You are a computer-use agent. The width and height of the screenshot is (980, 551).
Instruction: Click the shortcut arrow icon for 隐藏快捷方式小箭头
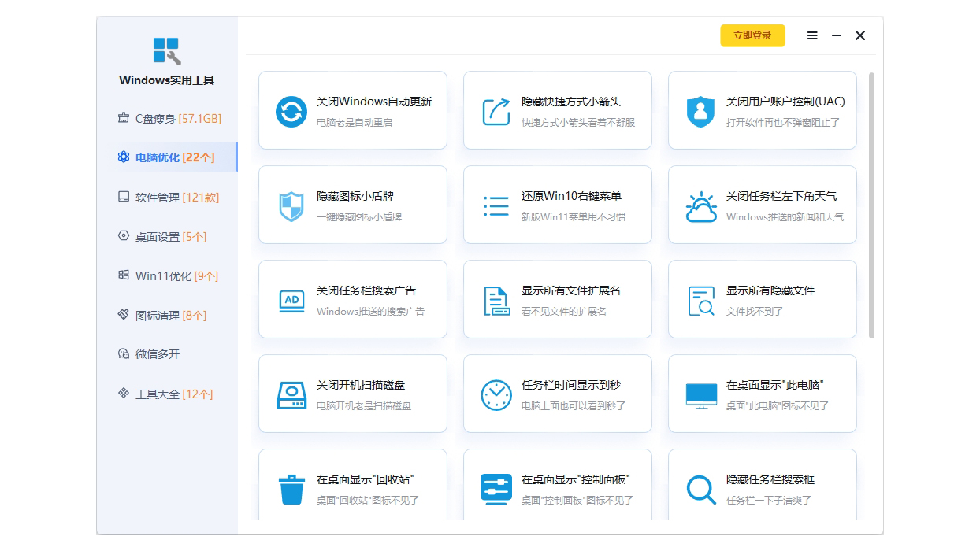tap(496, 111)
